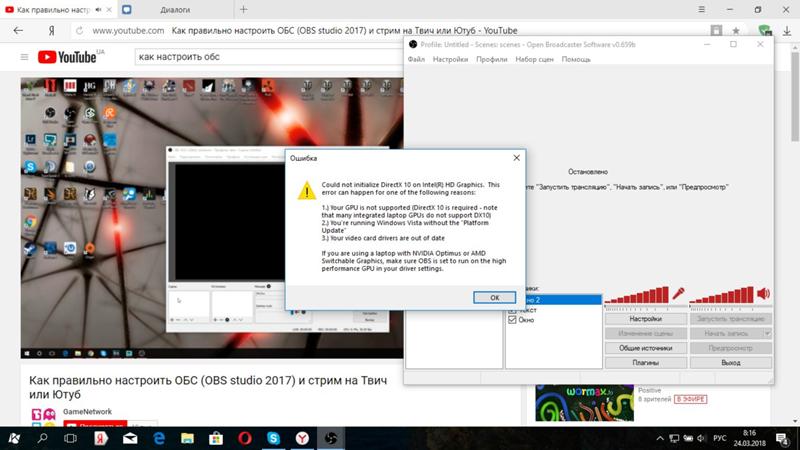Open the Помощь menu in OBS
The image size is (800, 450).
pos(576,59)
